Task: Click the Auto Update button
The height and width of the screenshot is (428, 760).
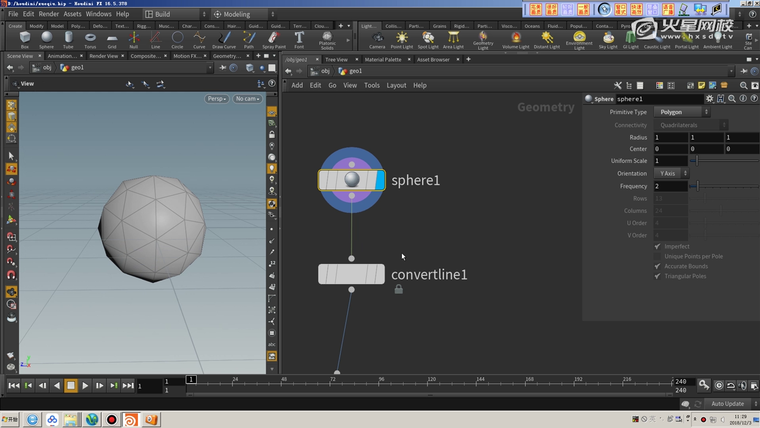Action: pos(727,404)
